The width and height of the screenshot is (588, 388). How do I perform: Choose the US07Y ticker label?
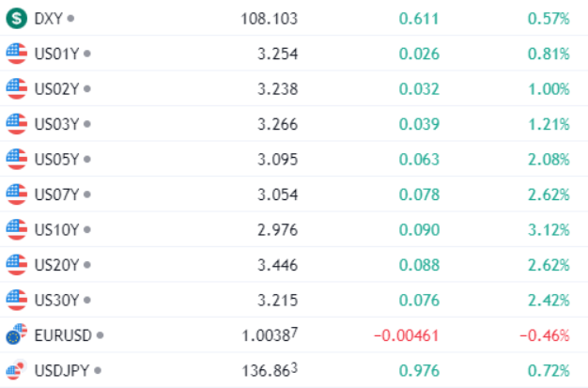[x=56, y=194]
